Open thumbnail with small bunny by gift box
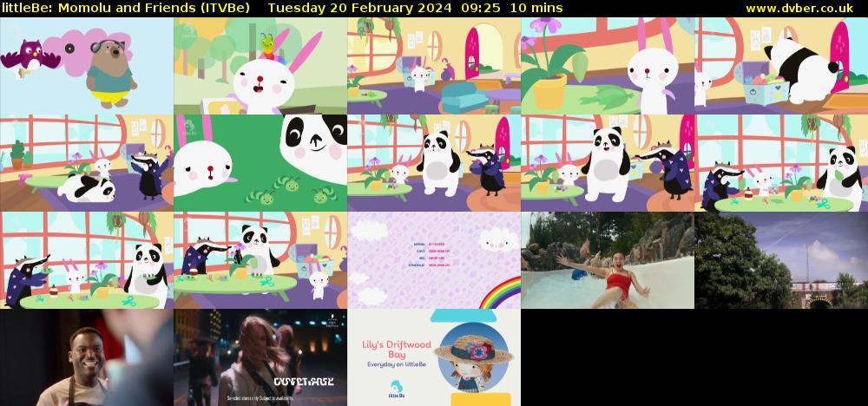The width and height of the screenshot is (868, 406). pos(260,260)
